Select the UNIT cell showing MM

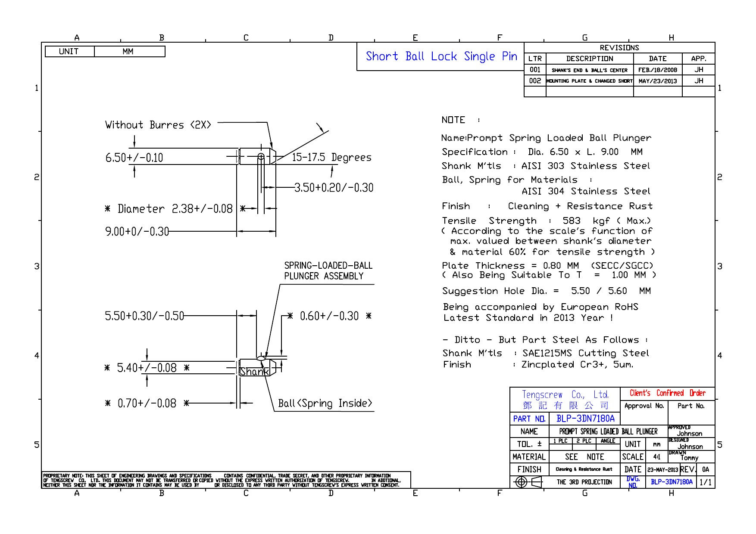coord(128,52)
